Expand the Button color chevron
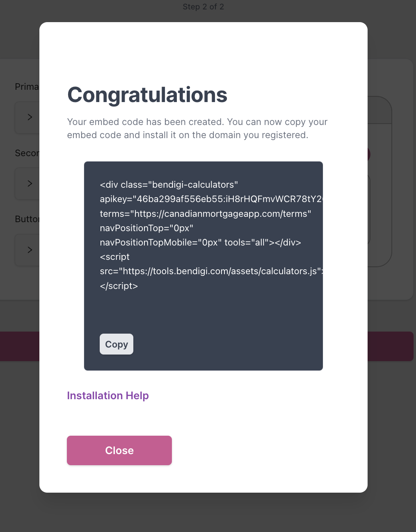This screenshot has width=416, height=532. point(30,250)
